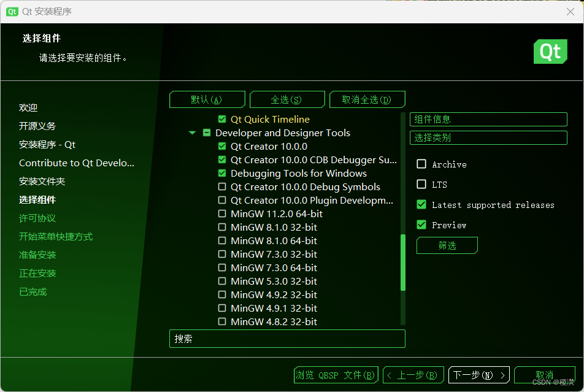Focus the 搜索 search field
584x392 pixels.
pyautogui.click(x=287, y=339)
